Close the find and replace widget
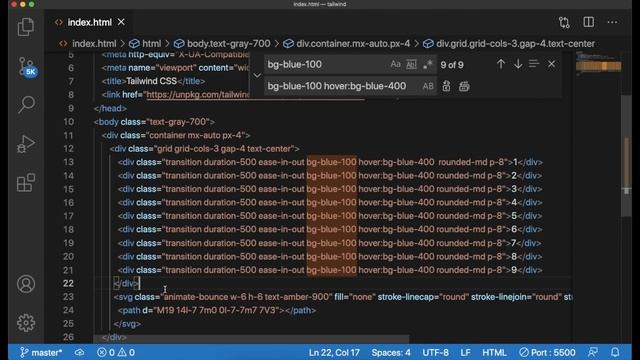640x360 pixels. 551,64
